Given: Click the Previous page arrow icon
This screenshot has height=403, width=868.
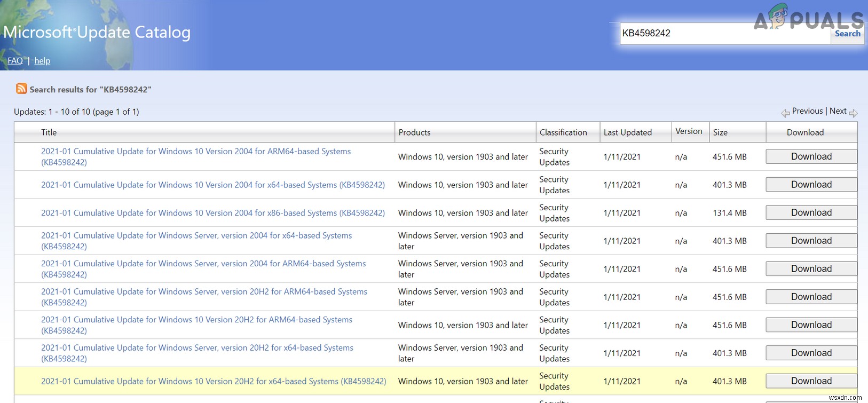Looking at the screenshot, I should [785, 113].
